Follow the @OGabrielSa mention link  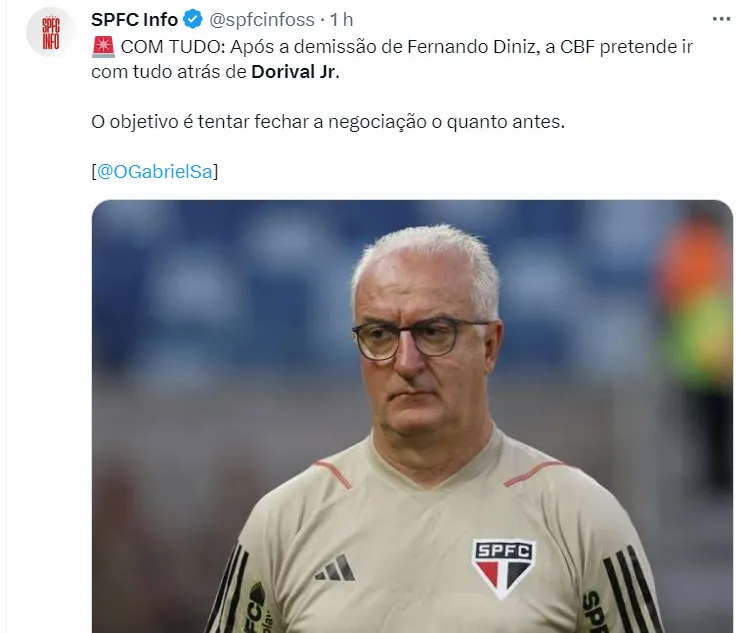[155, 171]
